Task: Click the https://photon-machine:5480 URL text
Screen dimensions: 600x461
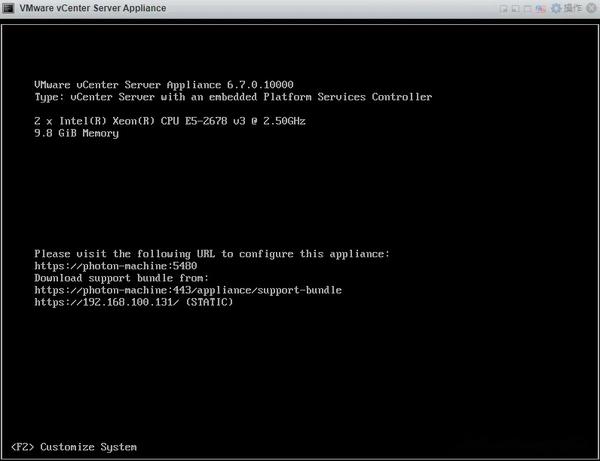Action: click(116, 266)
